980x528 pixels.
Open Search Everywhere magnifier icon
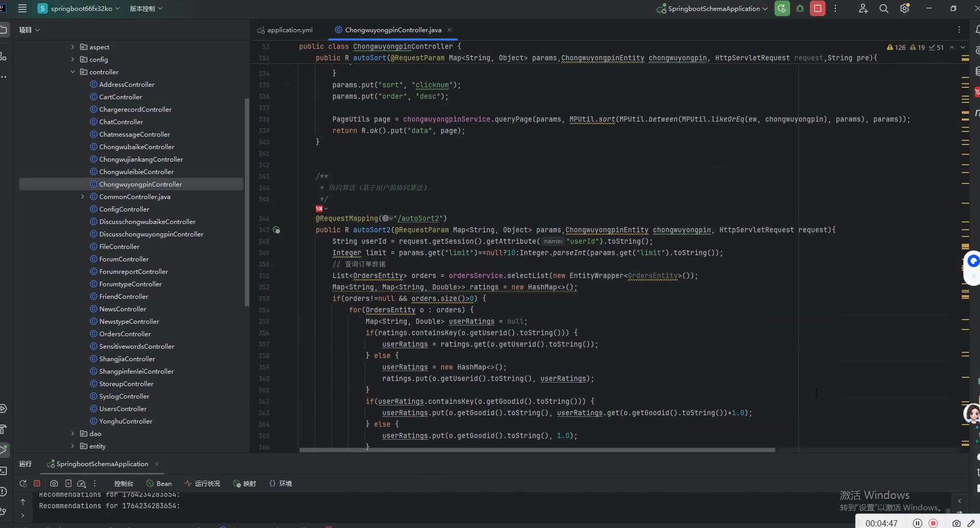point(884,8)
